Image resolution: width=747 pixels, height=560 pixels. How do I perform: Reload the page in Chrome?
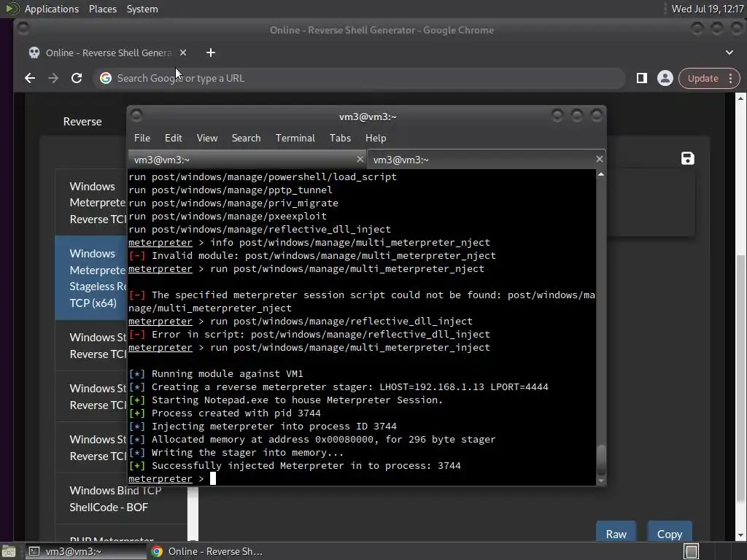coord(77,78)
